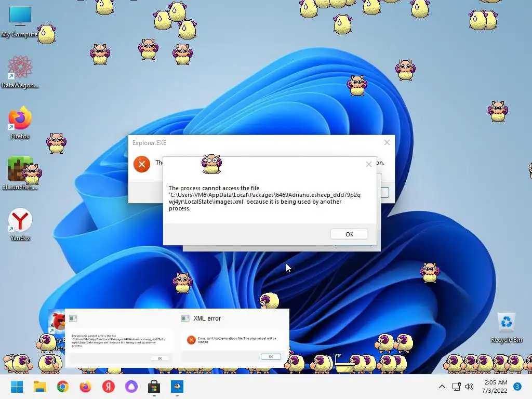Launch Yandex from the desktop shortcut
The width and height of the screenshot is (532, 399).
[x=20, y=224]
